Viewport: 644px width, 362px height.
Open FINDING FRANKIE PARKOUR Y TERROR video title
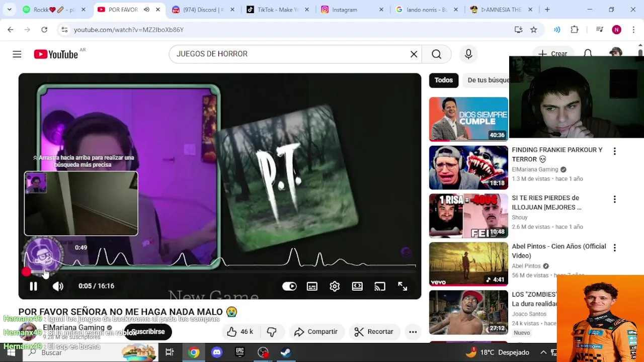click(x=557, y=154)
